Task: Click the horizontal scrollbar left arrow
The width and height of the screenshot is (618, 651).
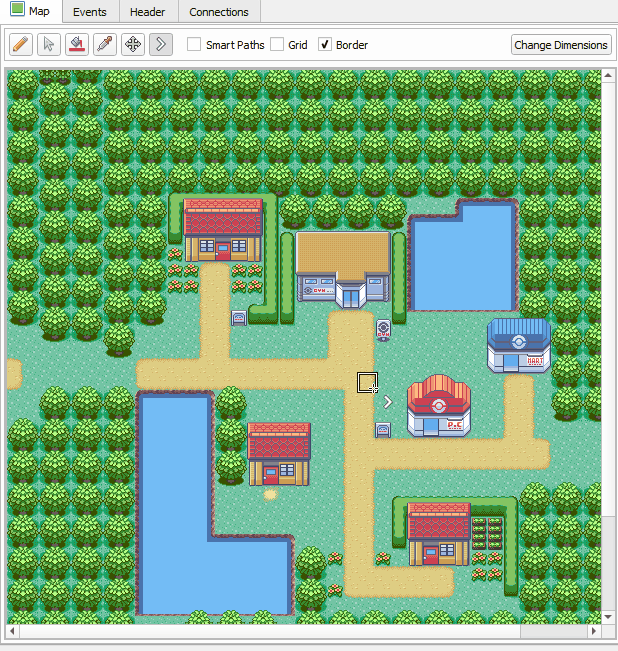Action: (12, 631)
